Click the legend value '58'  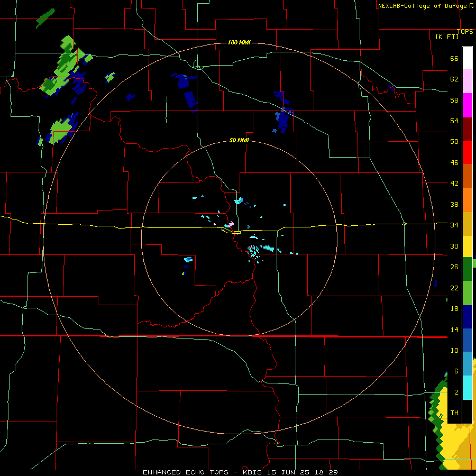[454, 100]
